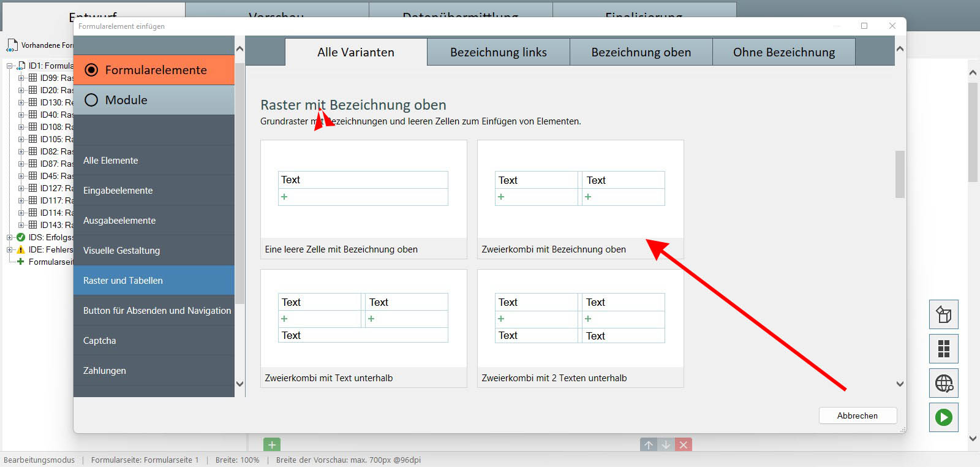Click the green play preview icon
Screen dimensions: 980x467
point(943,417)
